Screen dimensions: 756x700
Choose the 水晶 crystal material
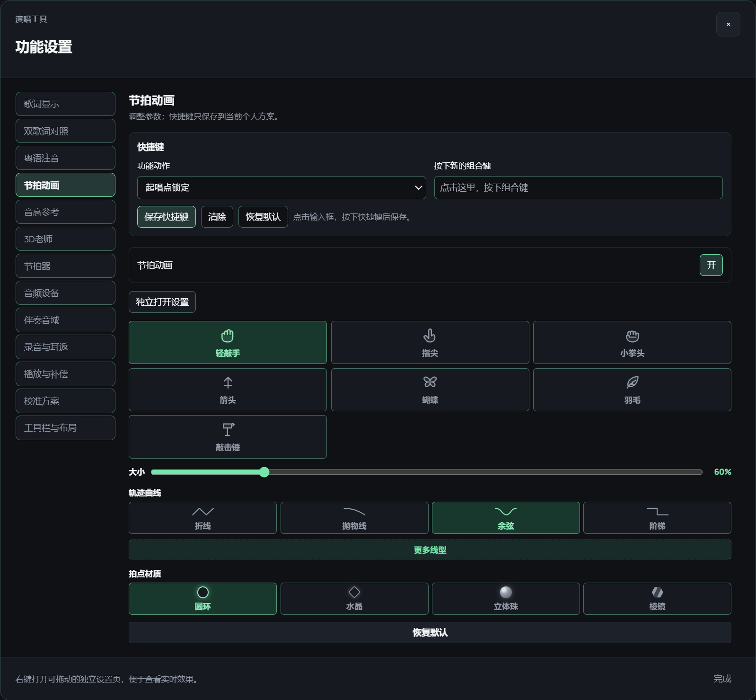(354, 599)
